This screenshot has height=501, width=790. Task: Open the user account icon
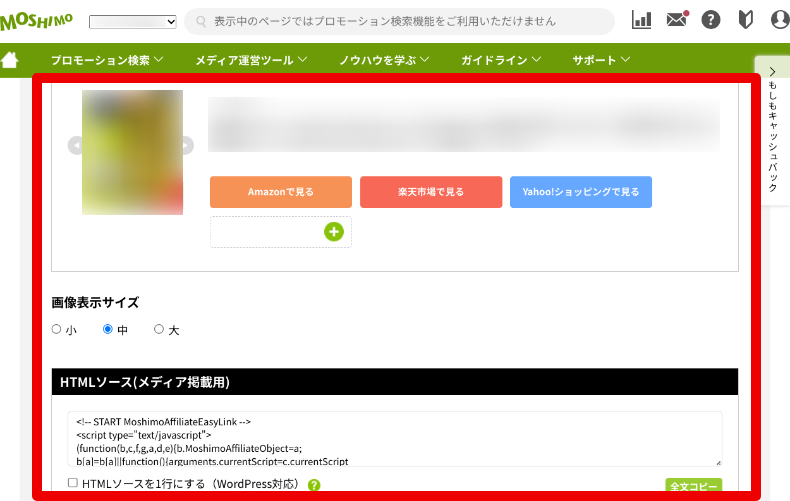tap(780, 20)
